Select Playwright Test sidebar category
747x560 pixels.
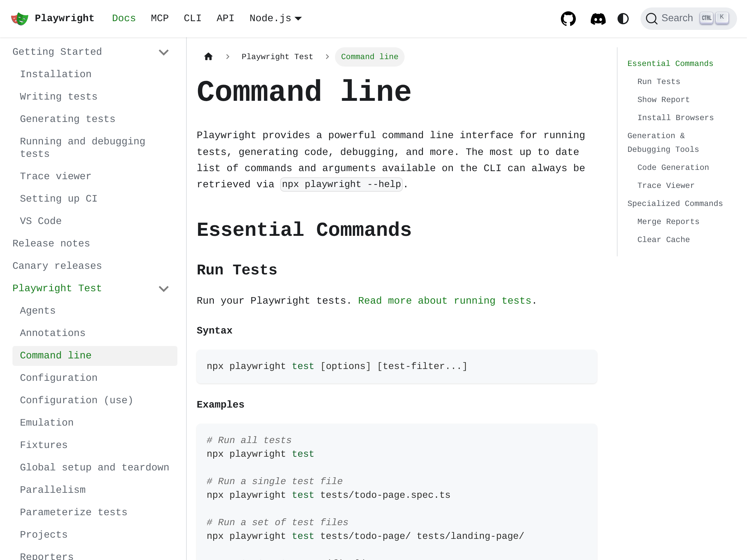tap(57, 288)
